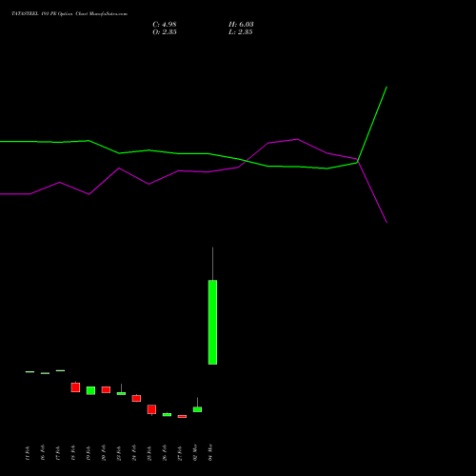
Task: Click the '04 Mar' date label
Action: click(210, 452)
